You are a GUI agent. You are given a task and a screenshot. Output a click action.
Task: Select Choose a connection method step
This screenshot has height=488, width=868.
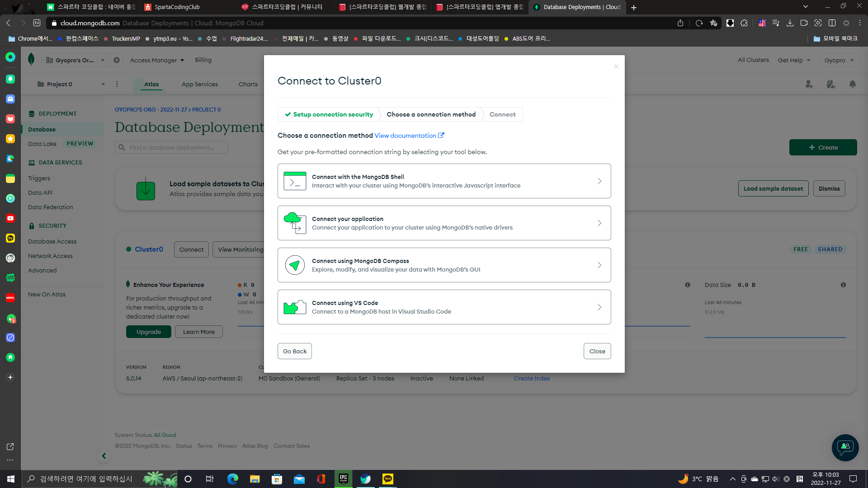[x=431, y=114]
